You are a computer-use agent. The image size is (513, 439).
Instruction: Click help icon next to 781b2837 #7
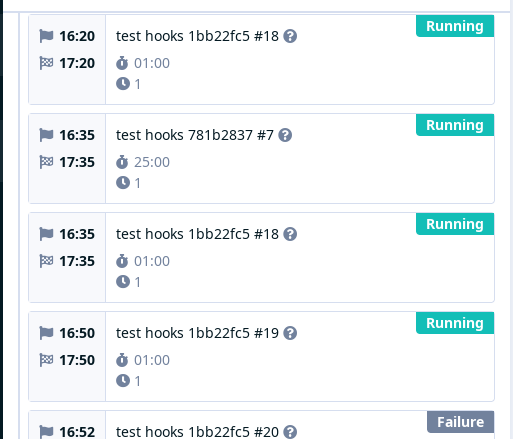click(x=285, y=135)
